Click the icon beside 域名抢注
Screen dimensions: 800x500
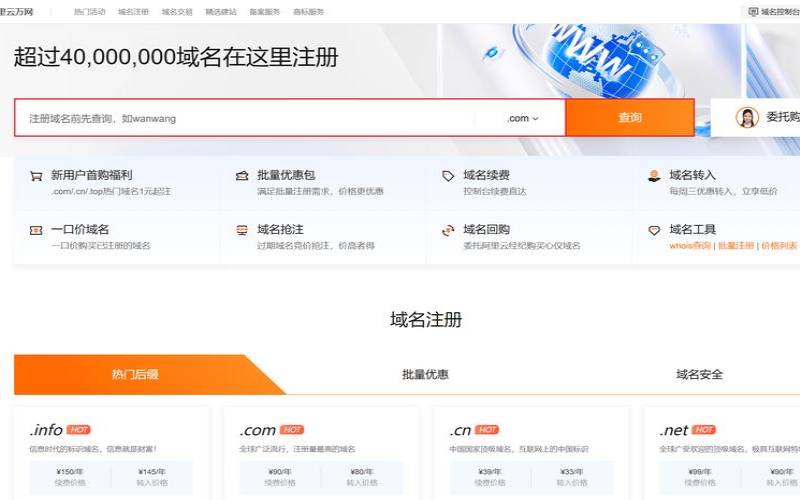242,230
